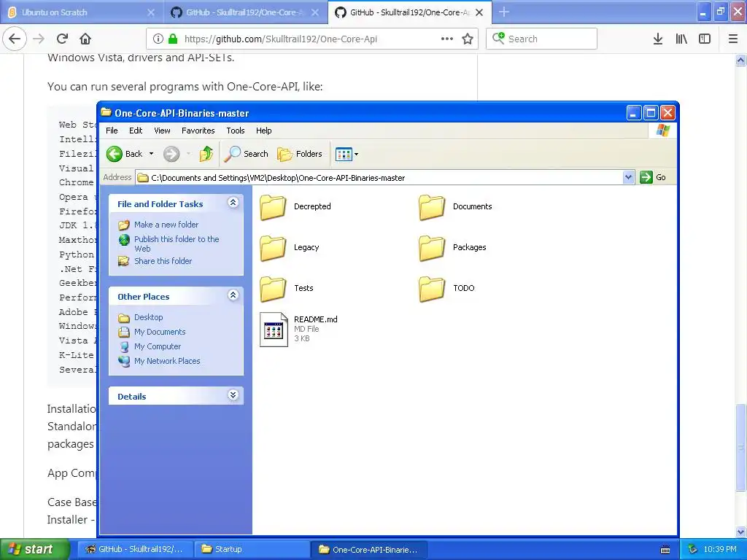Switch to Ubuntu on Scratch tab
Image resolution: width=747 pixels, height=560 pixels.
tap(82, 12)
